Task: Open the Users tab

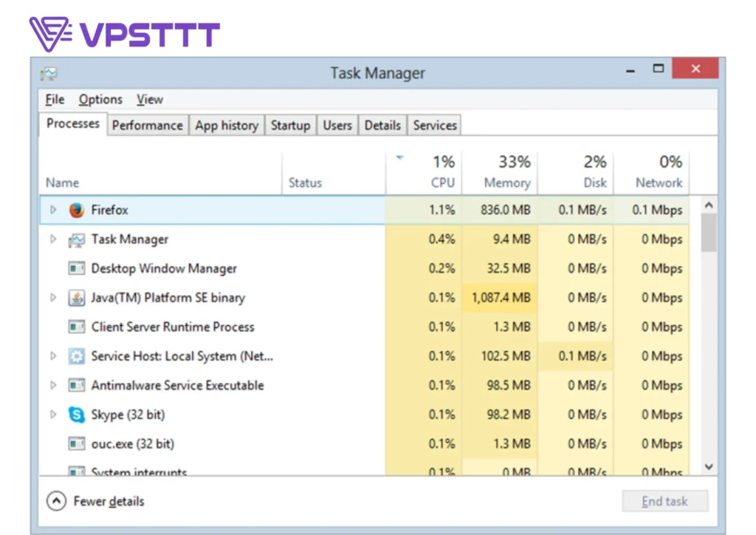Action: pos(337,126)
